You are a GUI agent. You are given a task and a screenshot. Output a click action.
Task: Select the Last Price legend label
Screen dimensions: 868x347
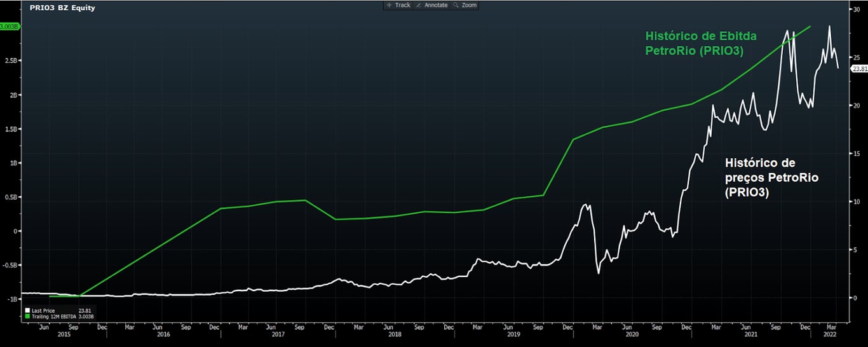pos(43,311)
